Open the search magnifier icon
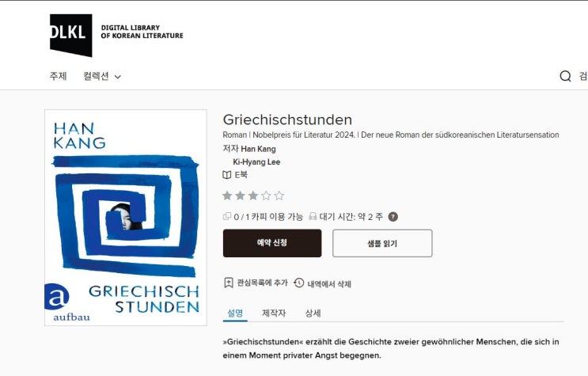This screenshot has width=588, height=376. [x=565, y=76]
